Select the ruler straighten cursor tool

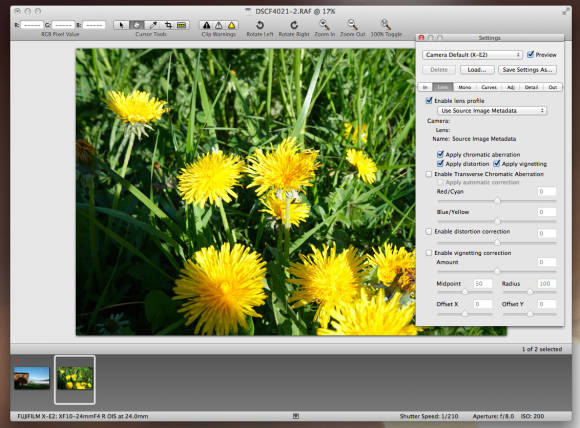tap(182, 25)
